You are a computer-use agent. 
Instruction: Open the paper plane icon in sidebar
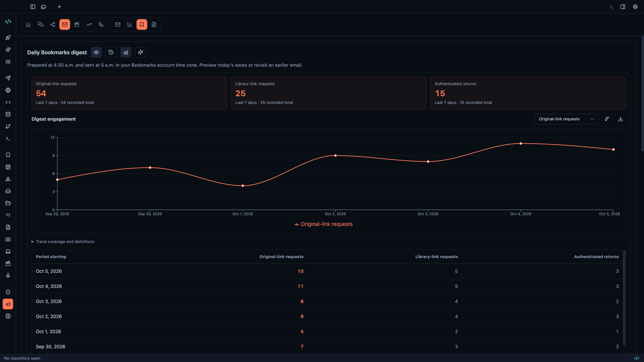pyautogui.click(x=8, y=78)
